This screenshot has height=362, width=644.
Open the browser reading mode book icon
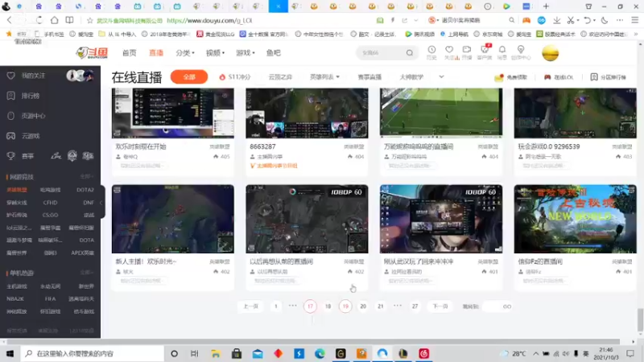point(69,20)
